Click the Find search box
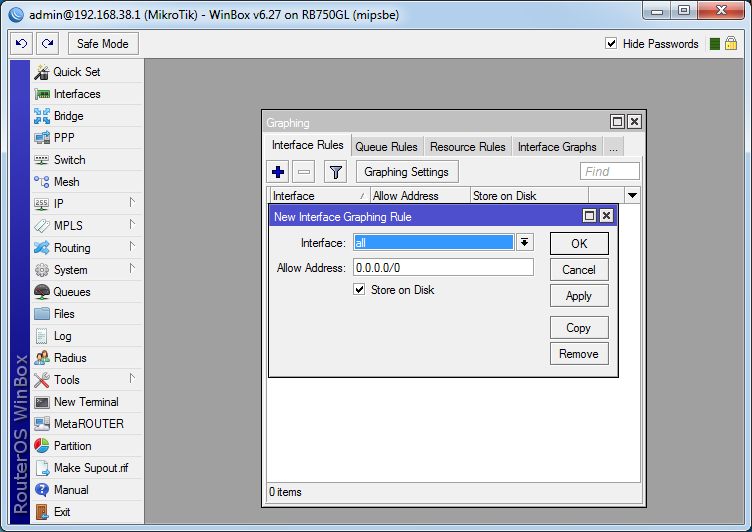This screenshot has width=752, height=532. pyautogui.click(x=610, y=171)
